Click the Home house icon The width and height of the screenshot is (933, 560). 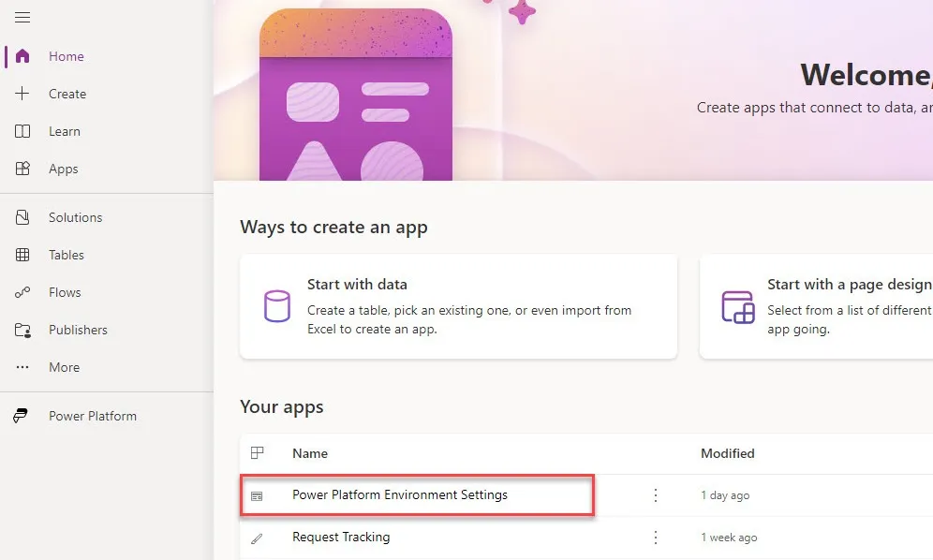[22, 56]
